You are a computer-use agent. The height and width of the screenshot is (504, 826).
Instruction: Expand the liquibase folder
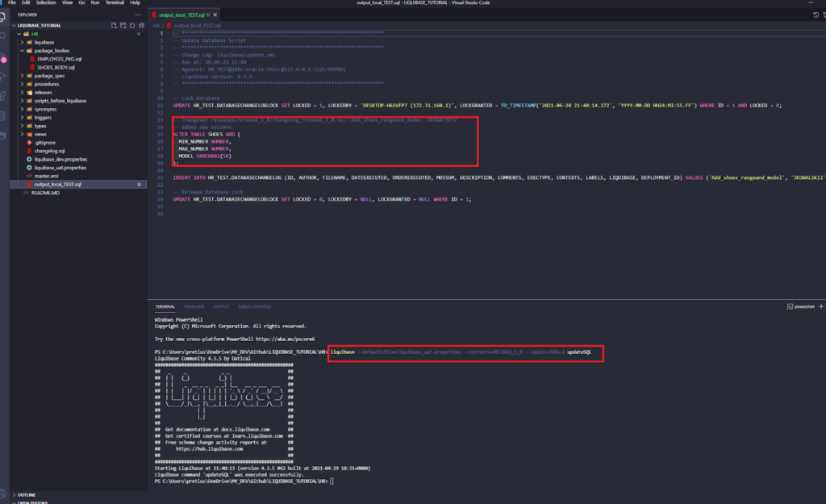click(78, 42)
